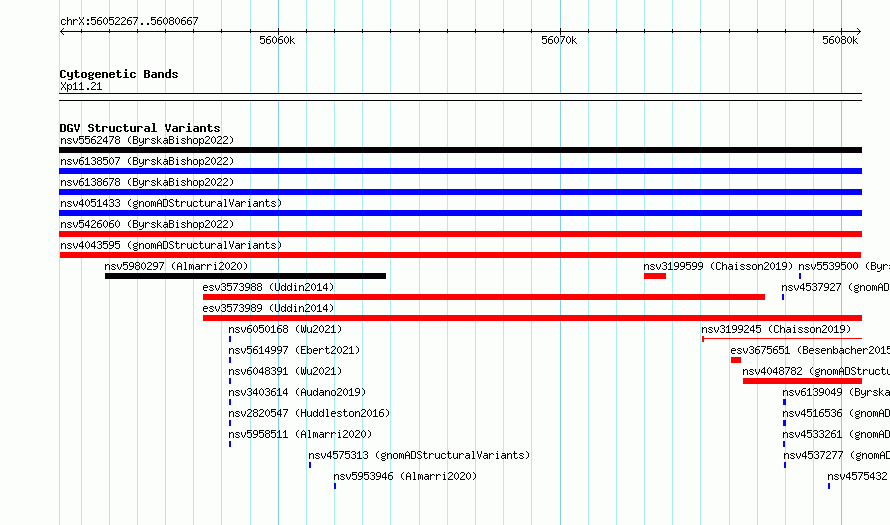Screen dimensions: 890x525
Task: Click the nsv3199599 short red bar
Action: 654,276
